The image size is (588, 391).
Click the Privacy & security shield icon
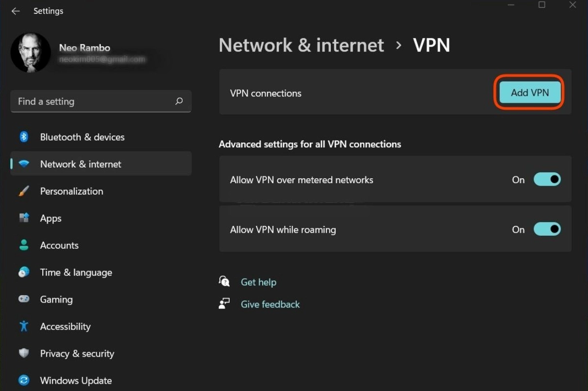click(24, 353)
